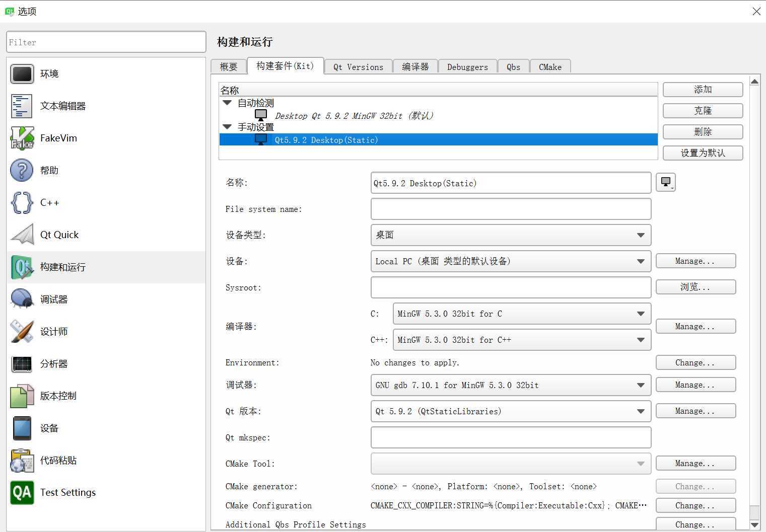
Task: Select the 设计师 brush and ruler icon
Action: 22,332
